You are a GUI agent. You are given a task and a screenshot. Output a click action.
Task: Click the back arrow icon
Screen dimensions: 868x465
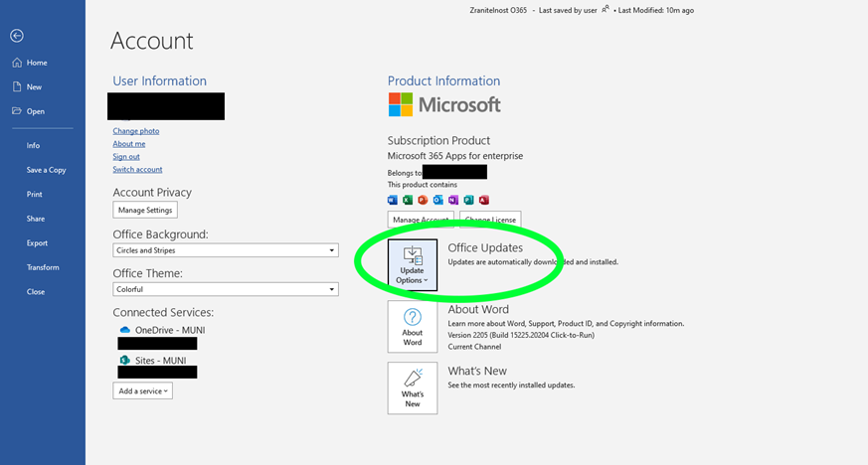(x=17, y=36)
